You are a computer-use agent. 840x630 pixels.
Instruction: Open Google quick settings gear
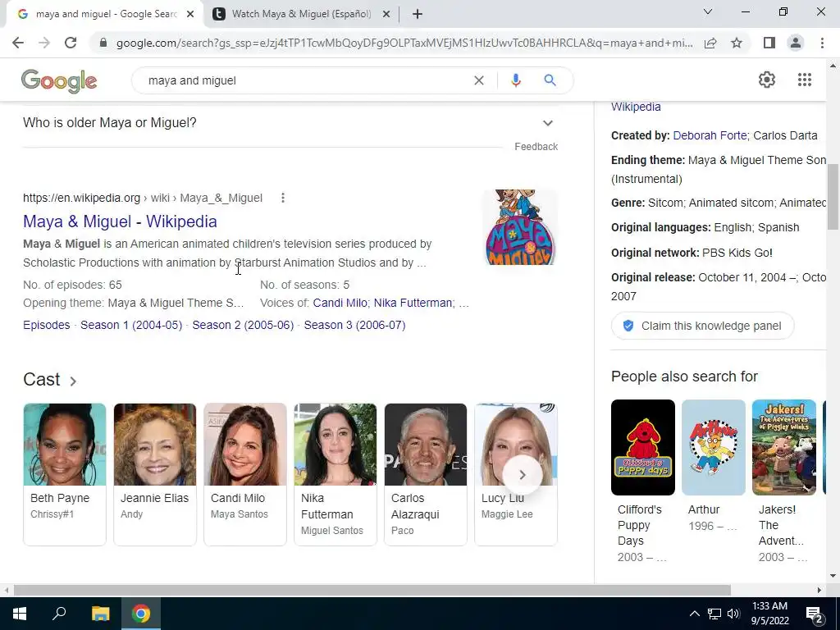point(767,80)
